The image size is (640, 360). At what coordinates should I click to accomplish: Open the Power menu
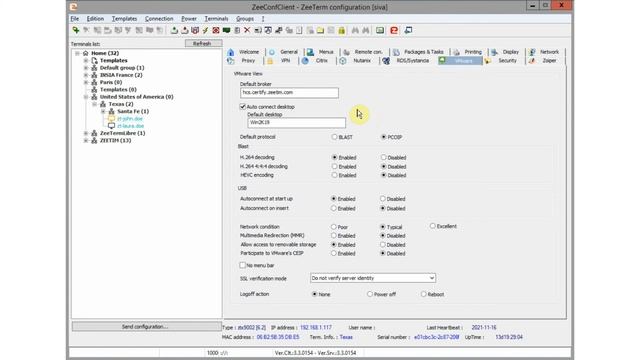pos(189,19)
